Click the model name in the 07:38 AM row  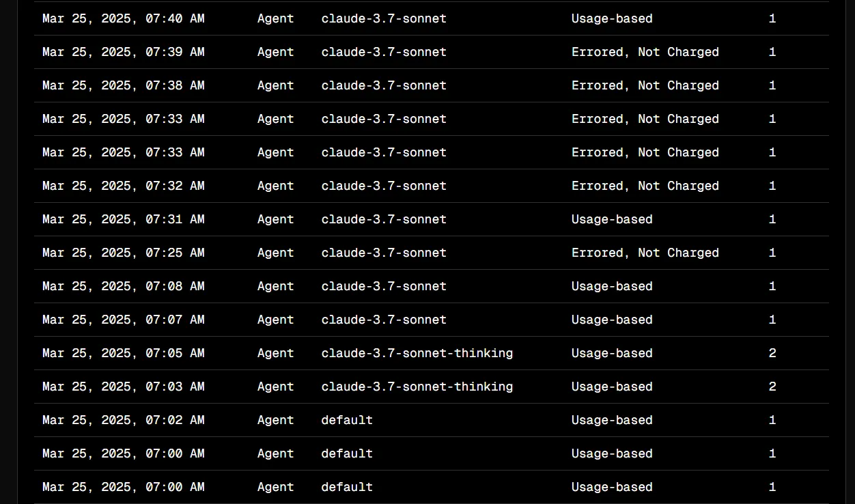384,85
